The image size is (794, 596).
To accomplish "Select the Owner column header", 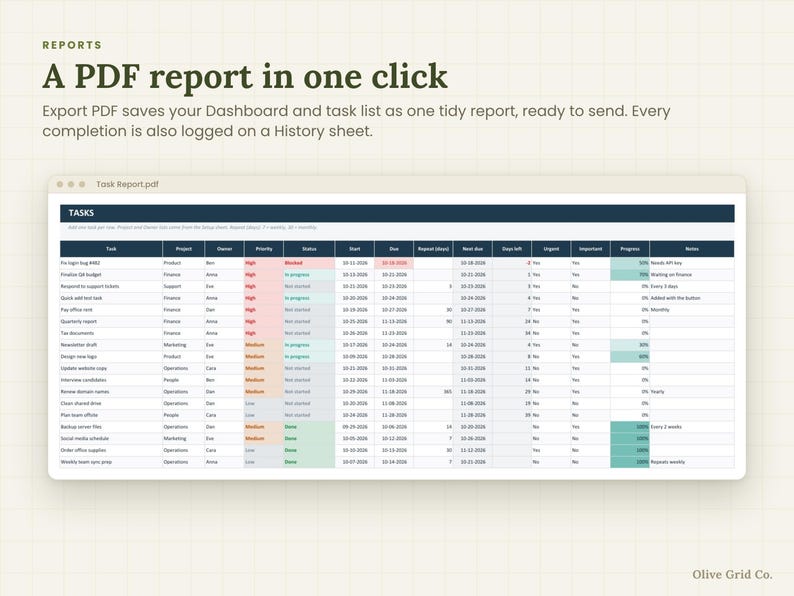I will (x=224, y=249).
